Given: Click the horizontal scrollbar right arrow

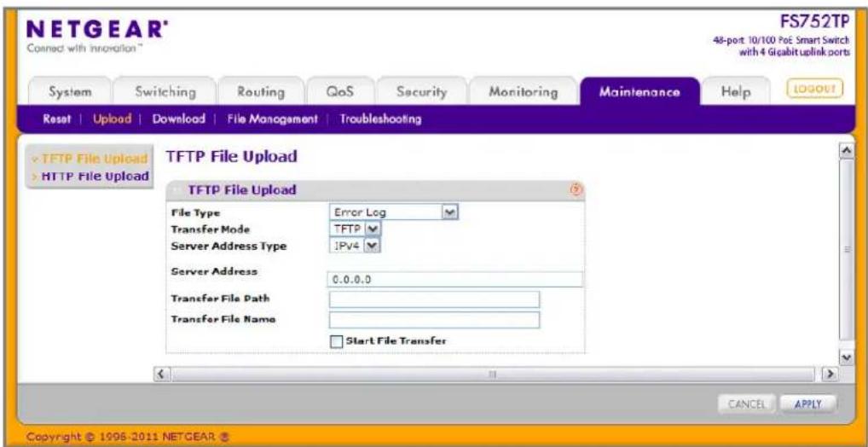Looking at the screenshot, I should (830, 374).
